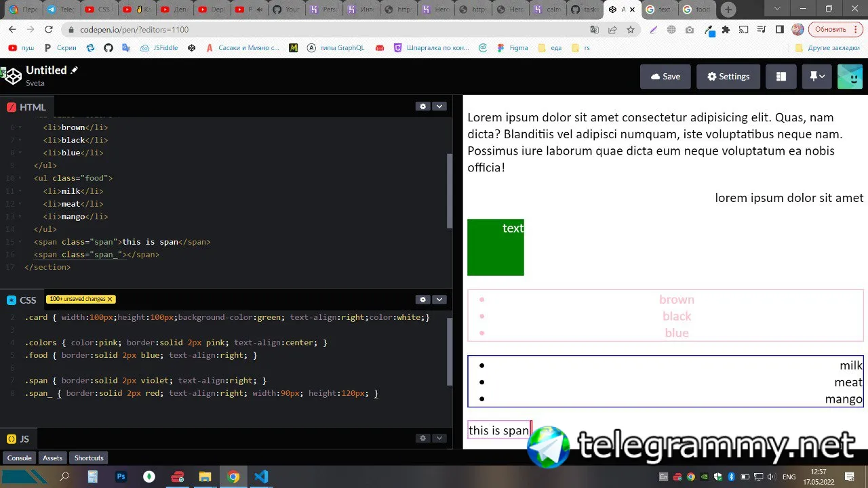Viewport: 868px width, 488px height.
Task: Select the JS editor panel tab
Action: click(18, 439)
